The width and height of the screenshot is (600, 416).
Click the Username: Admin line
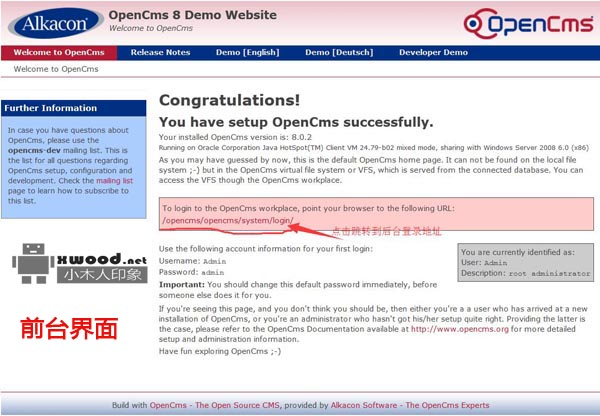[x=192, y=261]
